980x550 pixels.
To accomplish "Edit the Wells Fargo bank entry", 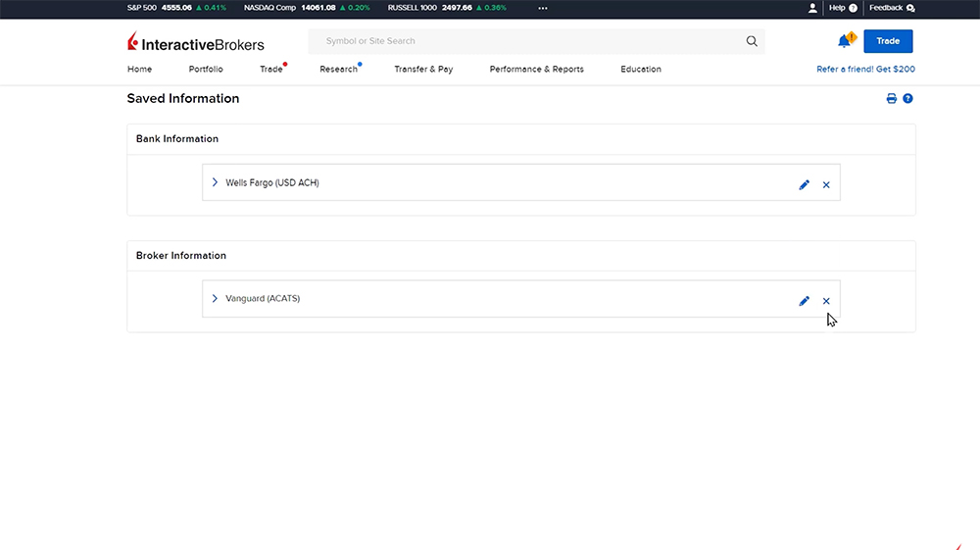I will tap(805, 184).
